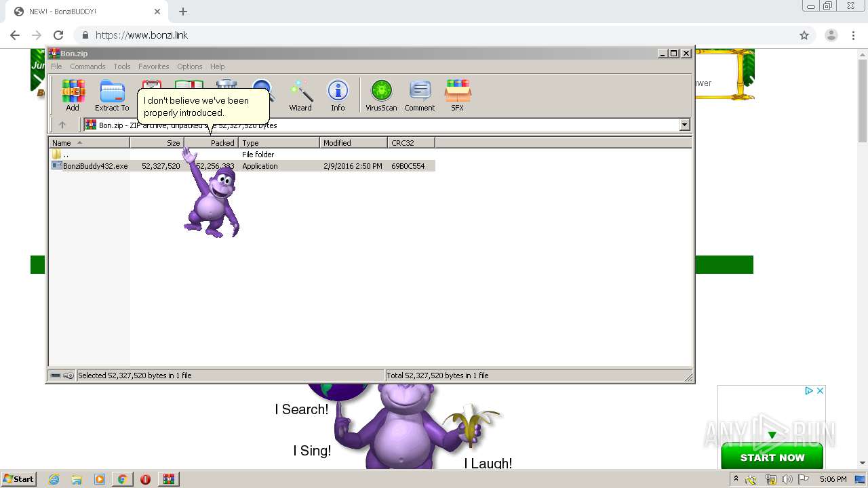Image resolution: width=868 pixels, height=488 pixels.
Task: Click the 2/9/2016 2:50 PM modified date
Action: point(353,166)
